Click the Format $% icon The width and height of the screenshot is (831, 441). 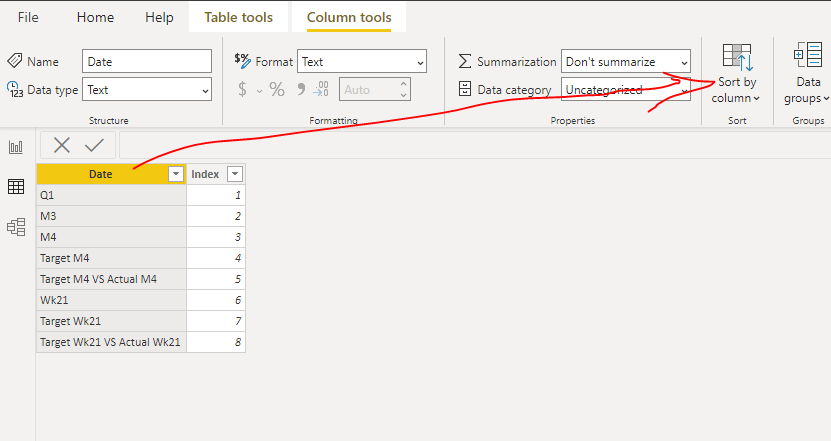tap(243, 60)
